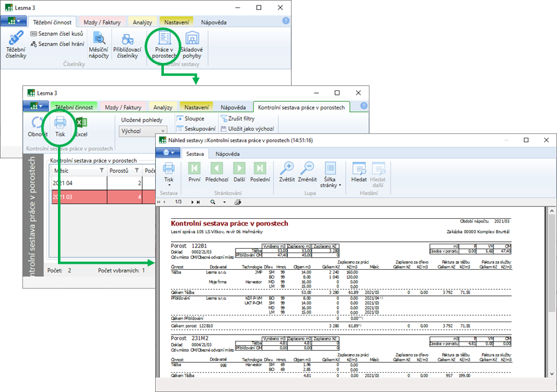Go to next page with Další
This screenshot has height=392, width=557.
[x=239, y=172]
